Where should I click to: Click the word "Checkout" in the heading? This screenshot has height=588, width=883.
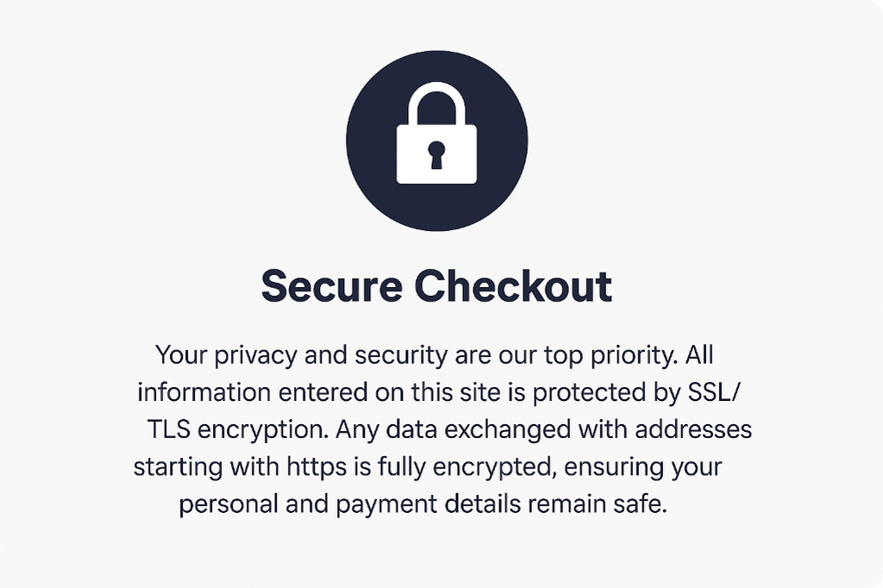[x=516, y=285]
